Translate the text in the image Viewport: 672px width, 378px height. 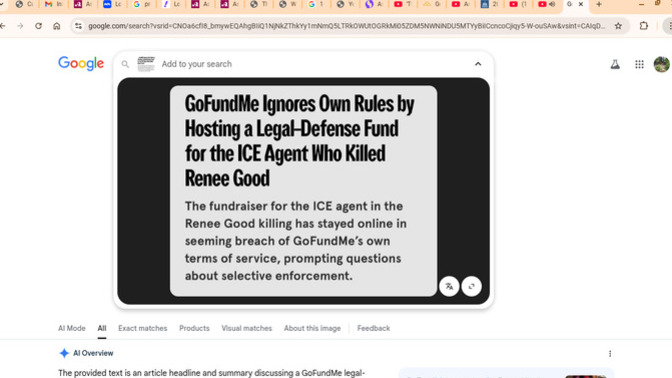(449, 286)
